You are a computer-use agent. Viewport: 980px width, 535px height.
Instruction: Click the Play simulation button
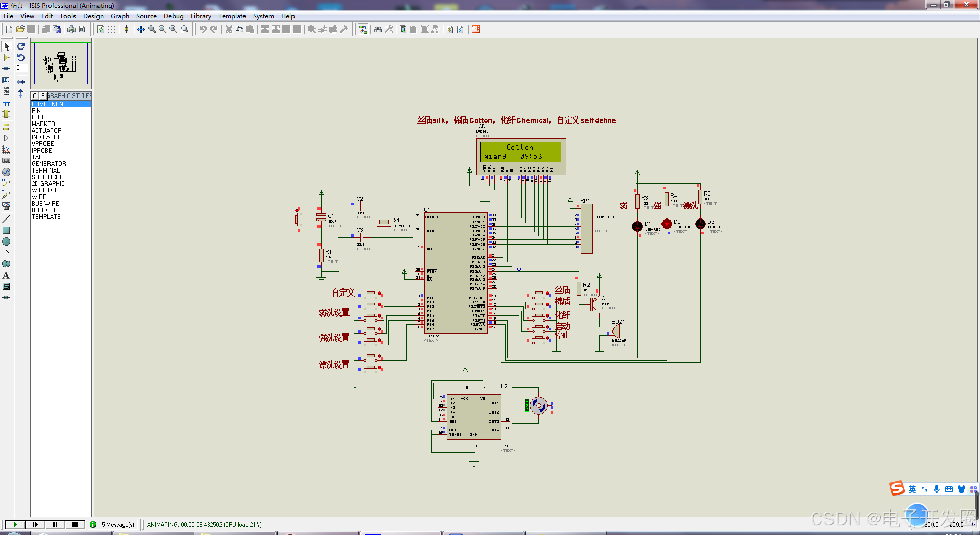[15, 524]
